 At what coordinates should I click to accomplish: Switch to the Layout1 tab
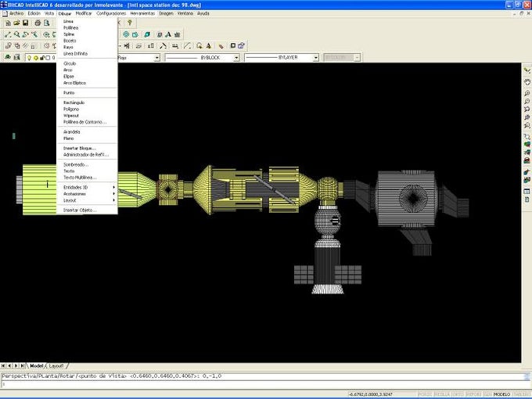[56, 366]
